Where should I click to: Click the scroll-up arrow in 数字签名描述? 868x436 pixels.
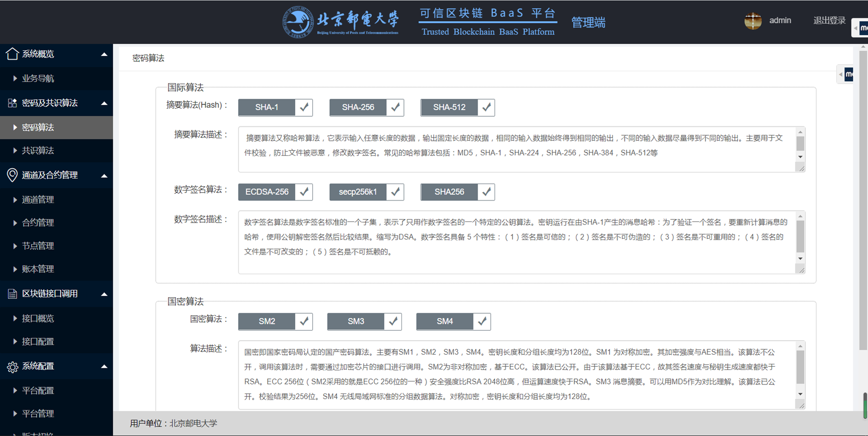pyautogui.click(x=800, y=216)
